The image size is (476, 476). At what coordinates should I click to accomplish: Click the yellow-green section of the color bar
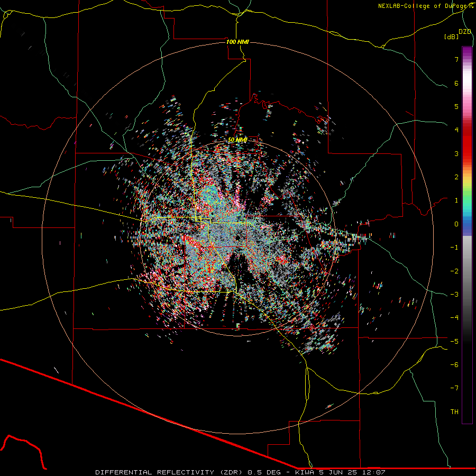[x=467, y=185]
